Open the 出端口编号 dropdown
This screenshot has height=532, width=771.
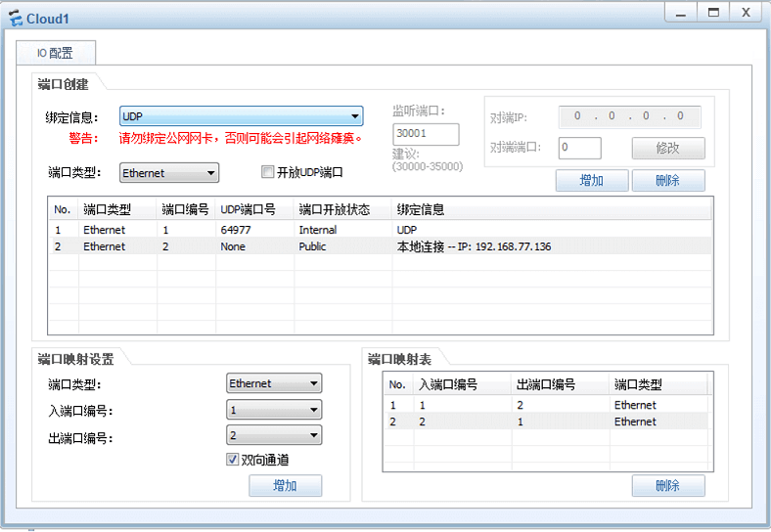(274, 435)
